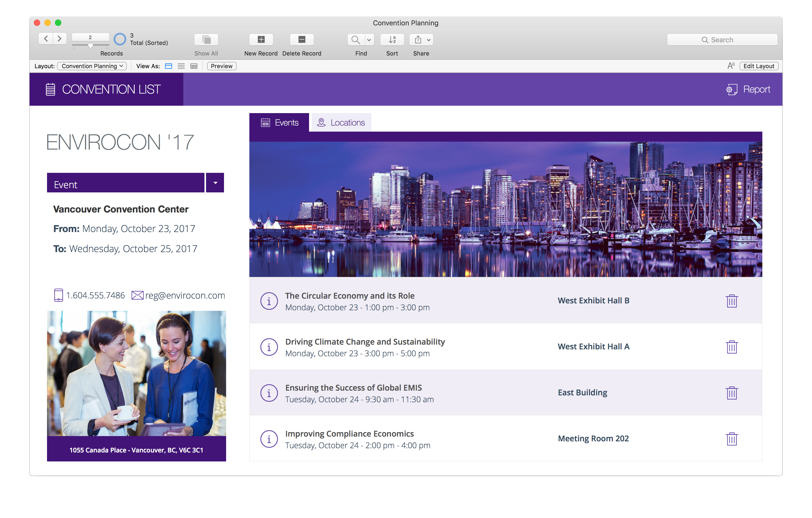Expand the Event picker dropdown arrow
The width and height of the screenshot is (812, 518).
click(215, 182)
